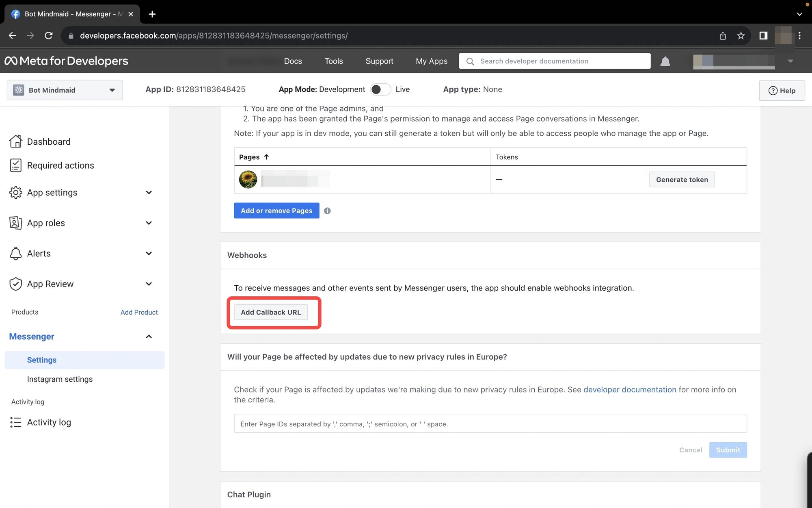Reload the page with the refresh icon
812x508 pixels.
[x=48, y=36]
